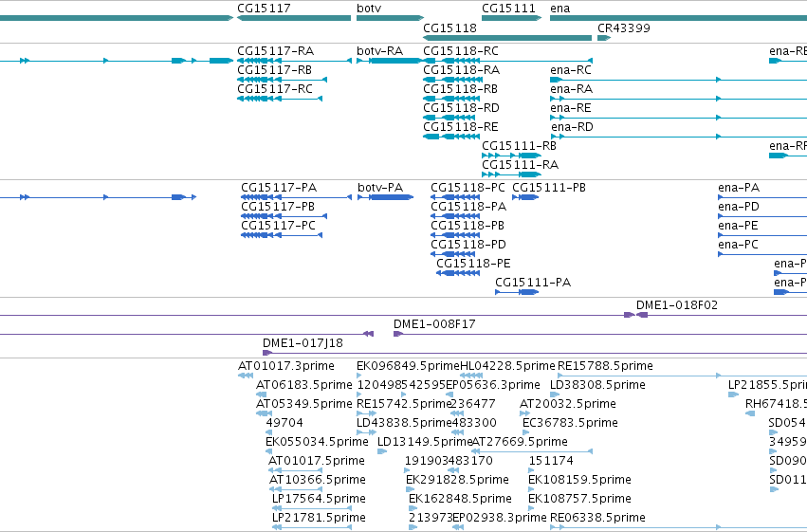Select the ena-PA protein label
Viewport: 807px width, 532px height.
coord(739,188)
